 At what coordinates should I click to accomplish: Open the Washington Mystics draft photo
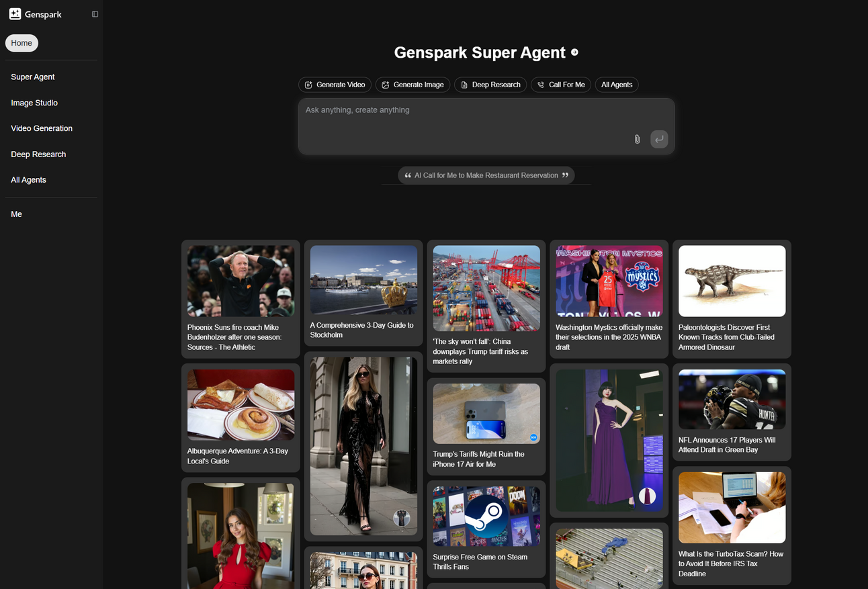click(x=609, y=281)
